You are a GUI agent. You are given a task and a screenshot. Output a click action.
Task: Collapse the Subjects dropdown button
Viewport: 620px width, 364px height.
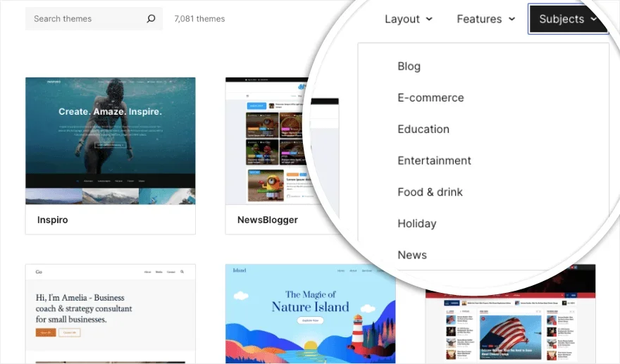(x=568, y=19)
